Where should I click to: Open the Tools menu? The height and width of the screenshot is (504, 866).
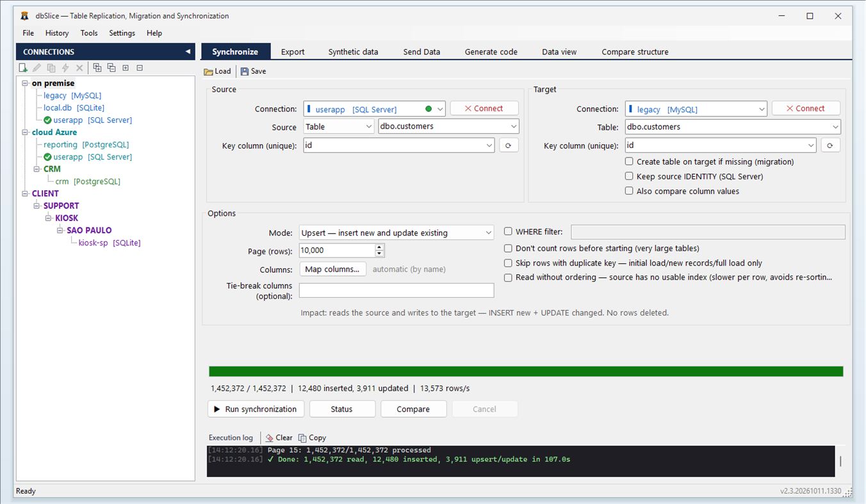pos(89,33)
